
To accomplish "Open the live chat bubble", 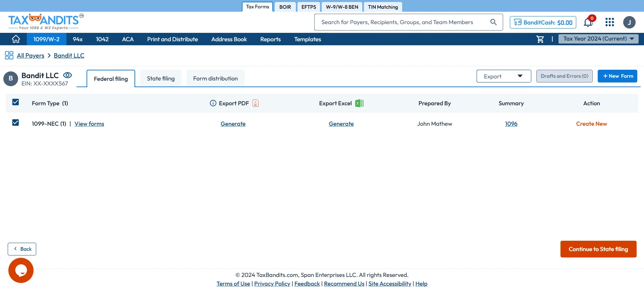I will (x=21, y=270).
